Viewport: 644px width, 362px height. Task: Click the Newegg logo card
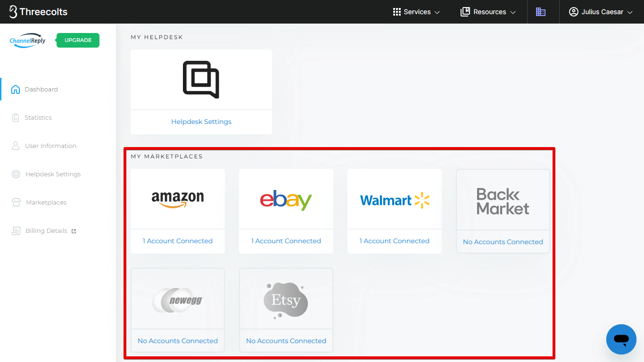coord(178,299)
